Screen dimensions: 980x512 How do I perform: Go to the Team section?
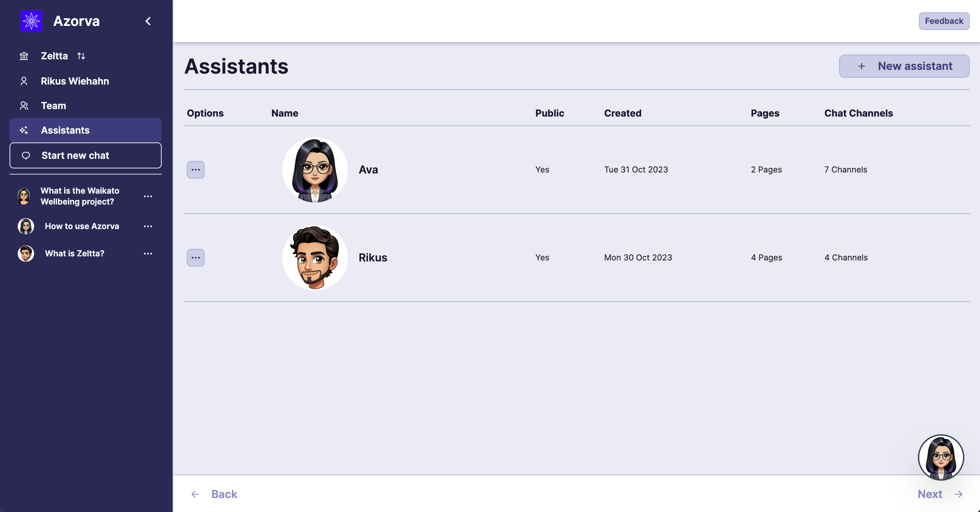pyautogui.click(x=53, y=105)
